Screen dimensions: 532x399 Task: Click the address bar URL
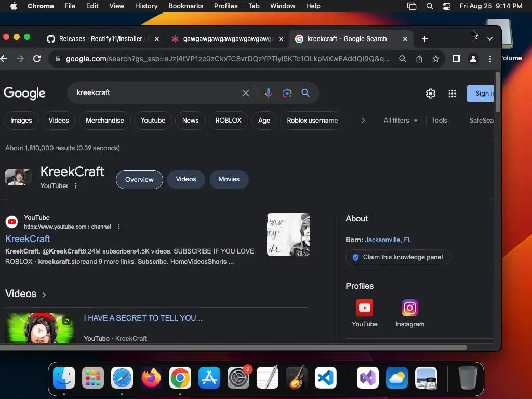[228, 59]
